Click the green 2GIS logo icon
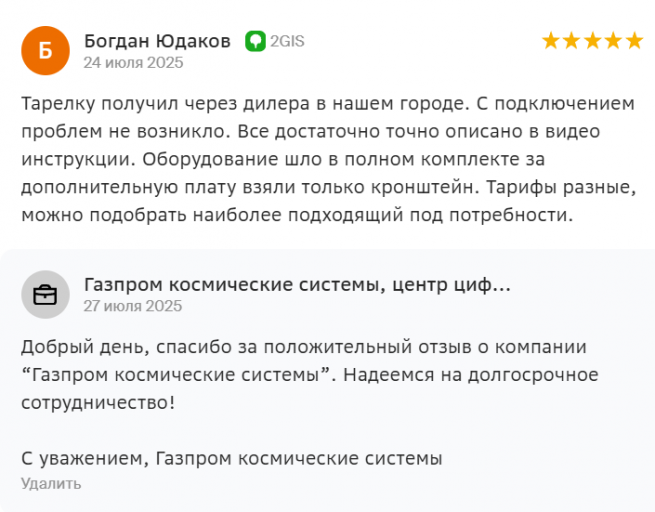655x512 pixels. coord(255,41)
